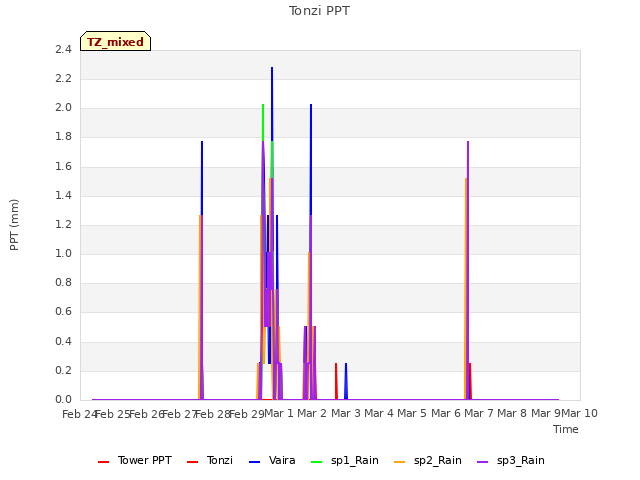The height and width of the screenshot is (480, 640).
Task: Select the Tower PPT legend entry
Action: pyautogui.click(x=135, y=460)
